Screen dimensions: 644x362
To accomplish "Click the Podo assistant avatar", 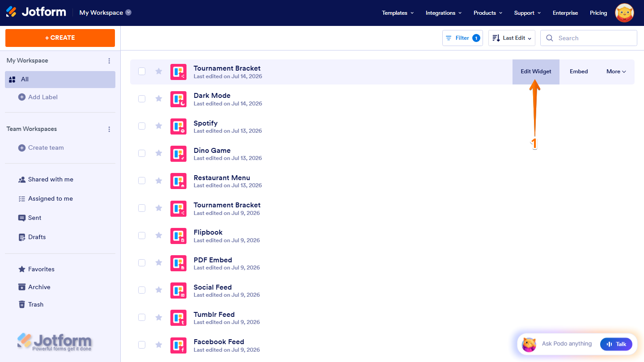I will click(529, 344).
